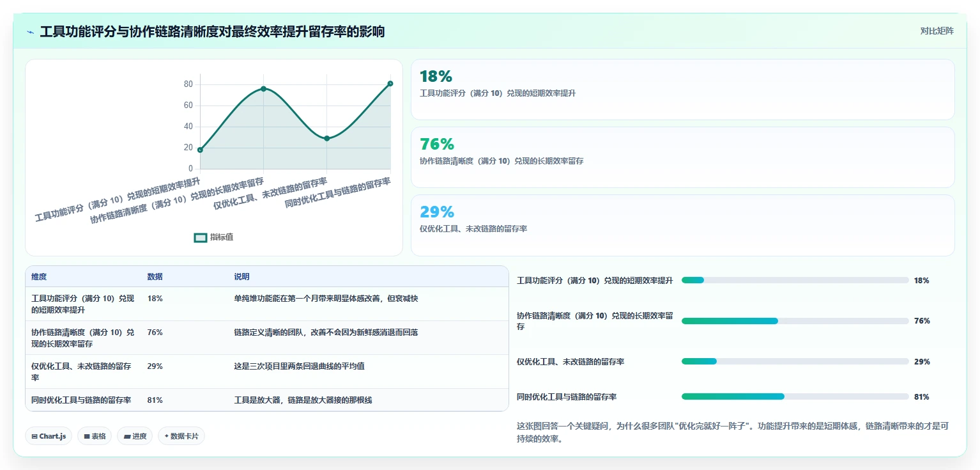Click the 18% progress bar
The height and width of the screenshot is (470, 980).
795,280
